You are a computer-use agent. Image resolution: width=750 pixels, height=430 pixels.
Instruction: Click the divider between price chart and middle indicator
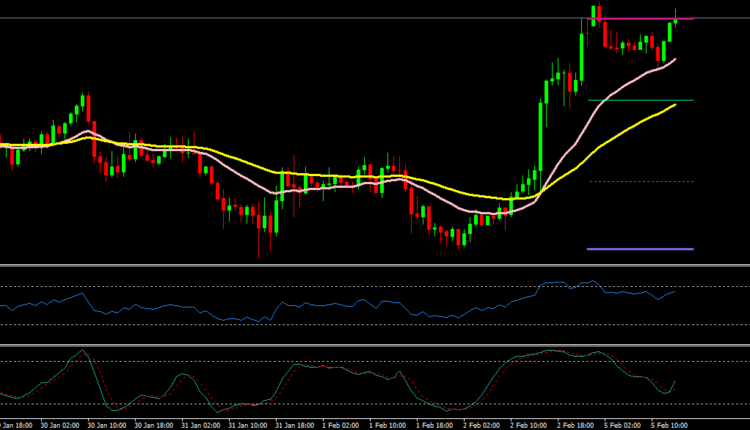click(x=375, y=266)
